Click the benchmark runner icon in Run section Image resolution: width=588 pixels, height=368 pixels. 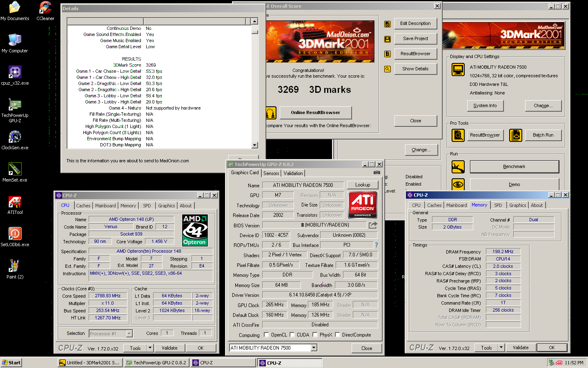[x=458, y=167]
